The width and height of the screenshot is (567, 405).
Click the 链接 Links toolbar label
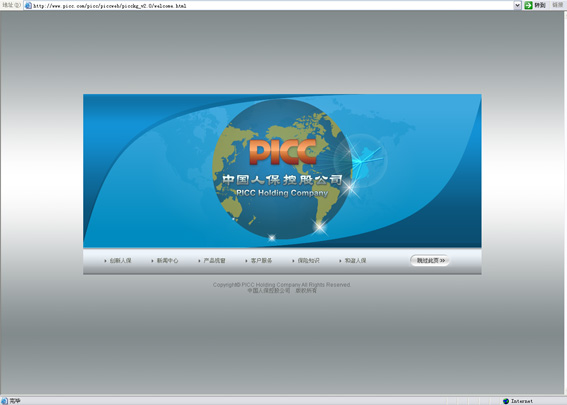tap(558, 5)
